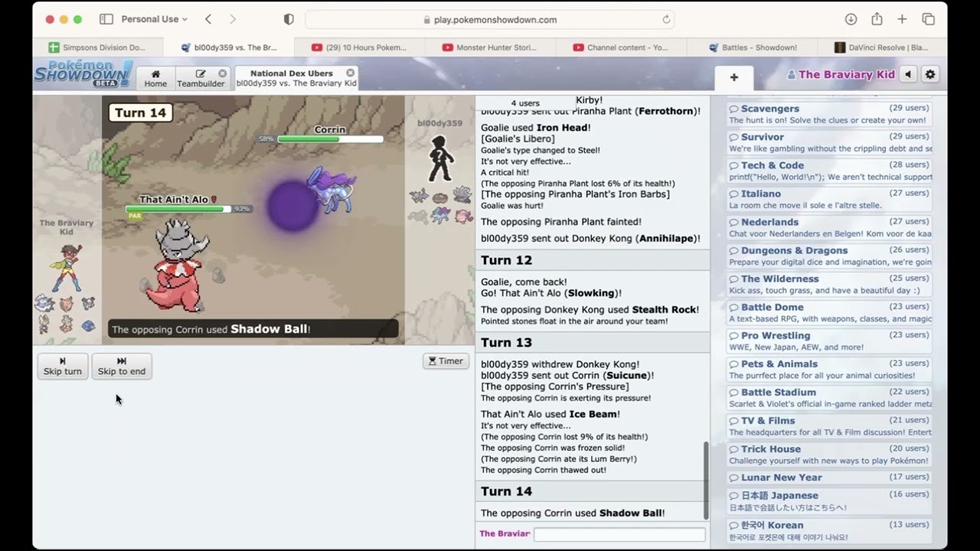Click the battle chat input box
Image resolution: width=980 pixels, height=551 pixels.
click(x=619, y=534)
